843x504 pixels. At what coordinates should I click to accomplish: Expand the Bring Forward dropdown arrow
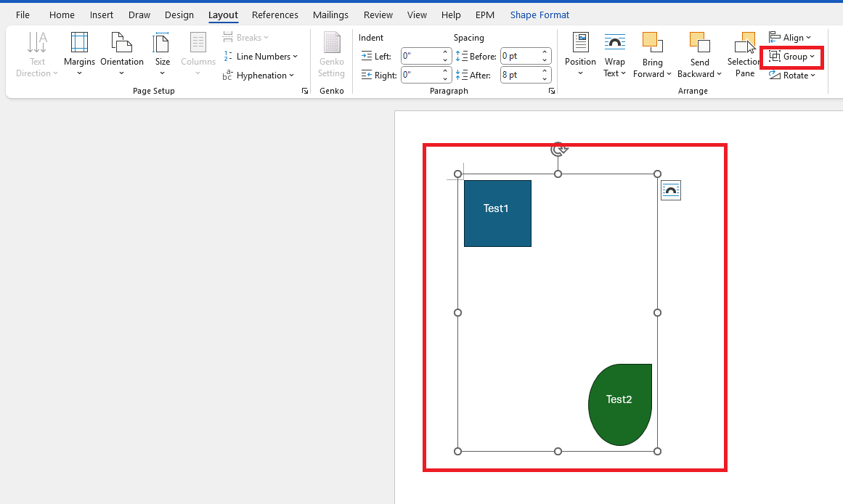coord(669,74)
